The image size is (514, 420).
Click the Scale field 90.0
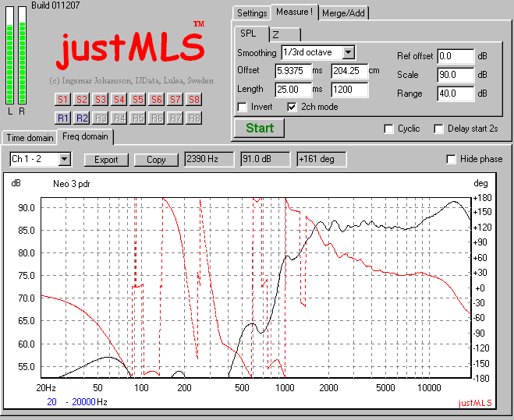456,75
